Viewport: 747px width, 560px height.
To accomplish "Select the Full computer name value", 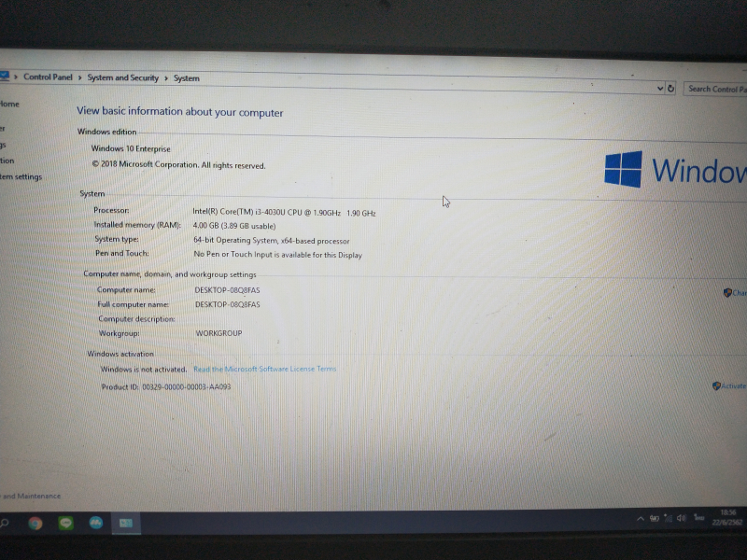I will point(228,304).
